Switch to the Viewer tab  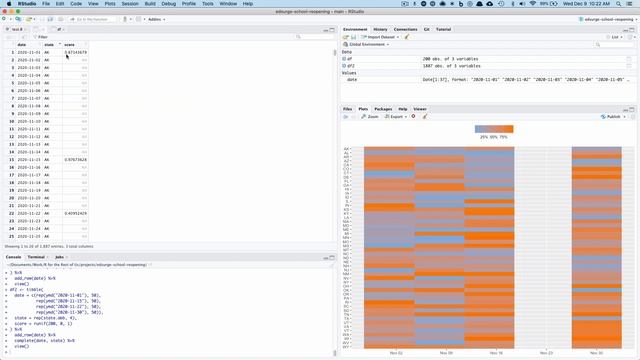coord(420,109)
